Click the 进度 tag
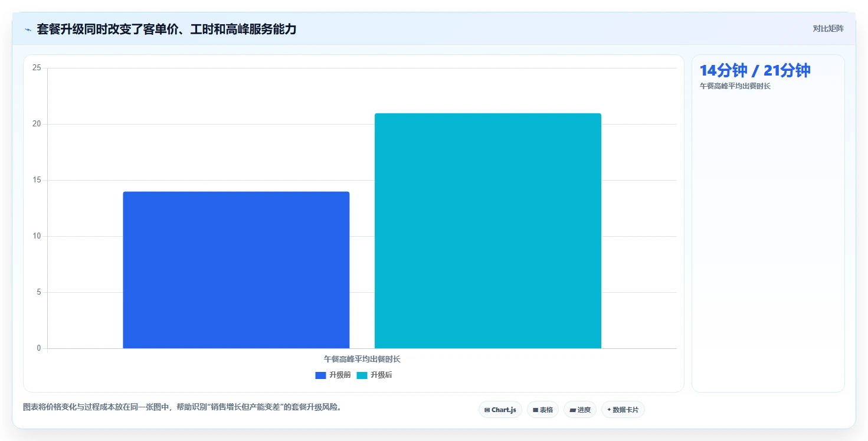This screenshot has height=441, width=868. click(580, 410)
